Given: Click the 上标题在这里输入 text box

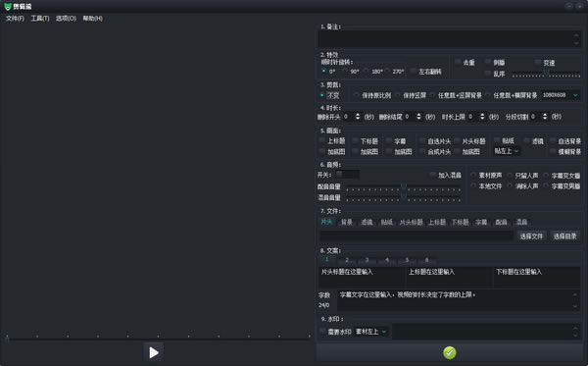Looking at the screenshot, I should click(449, 277).
